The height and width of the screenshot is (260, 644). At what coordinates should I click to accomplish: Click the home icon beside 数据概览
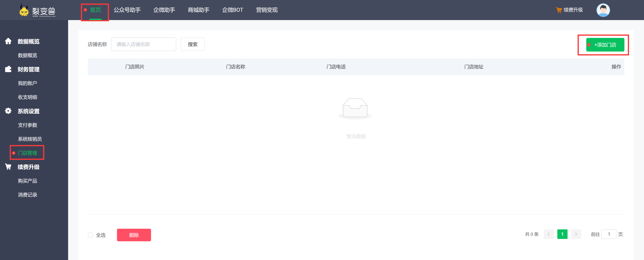pyautogui.click(x=8, y=41)
